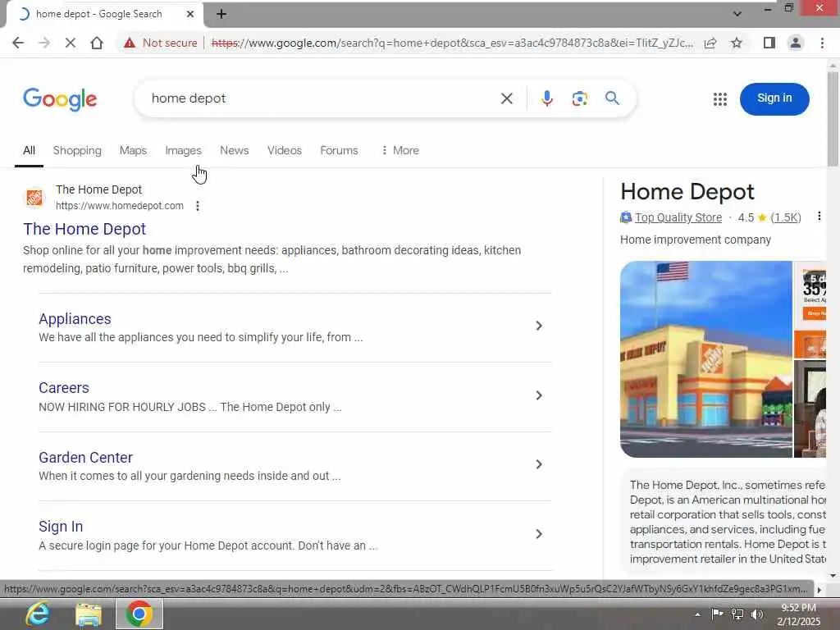
Task: Close the home depot search tab
Action: pos(190,14)
